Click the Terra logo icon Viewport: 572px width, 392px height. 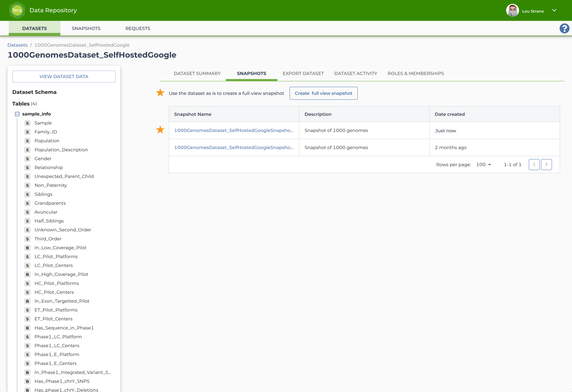coord(17,10)
